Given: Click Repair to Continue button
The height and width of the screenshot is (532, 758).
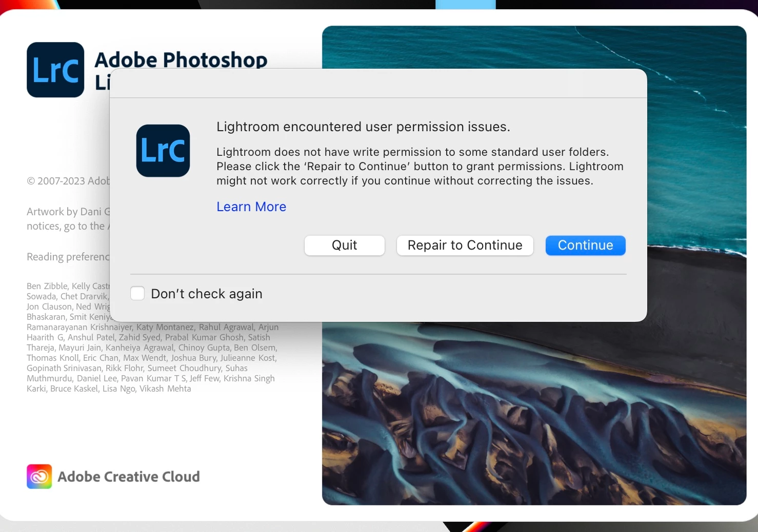Looking at the screenshot, I should coord(465,245).
